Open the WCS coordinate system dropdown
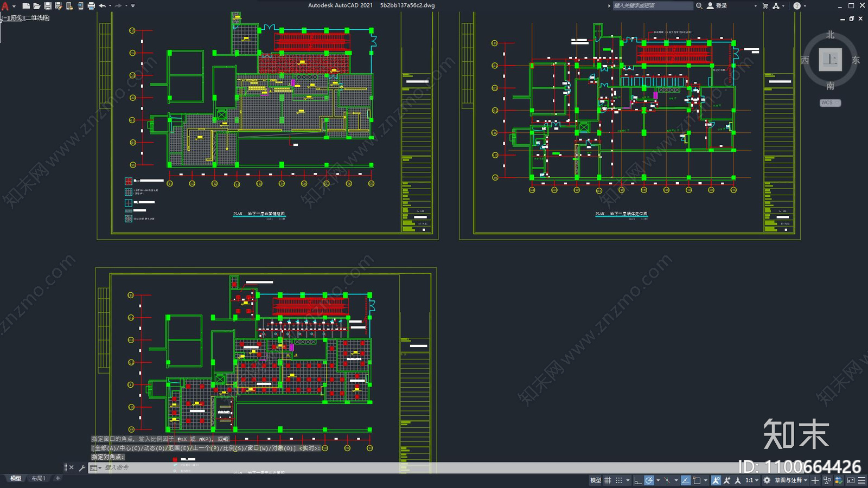Viewport: 868px width, 488px height. point(830,102)
